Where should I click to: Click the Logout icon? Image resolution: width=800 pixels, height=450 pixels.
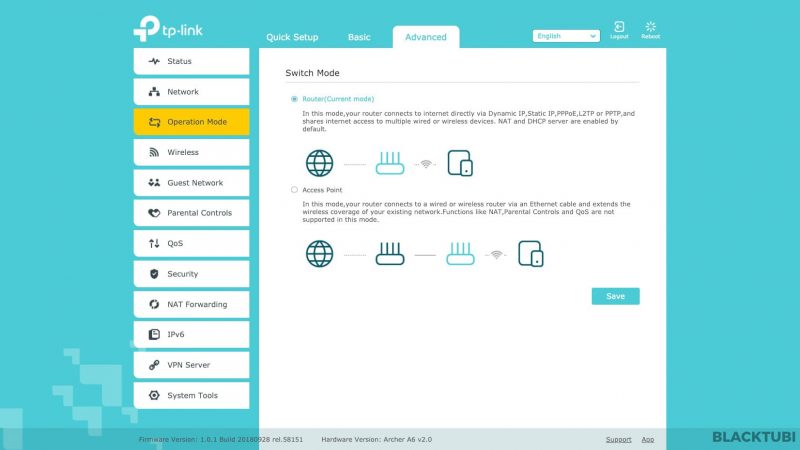[x=619, y=27]
